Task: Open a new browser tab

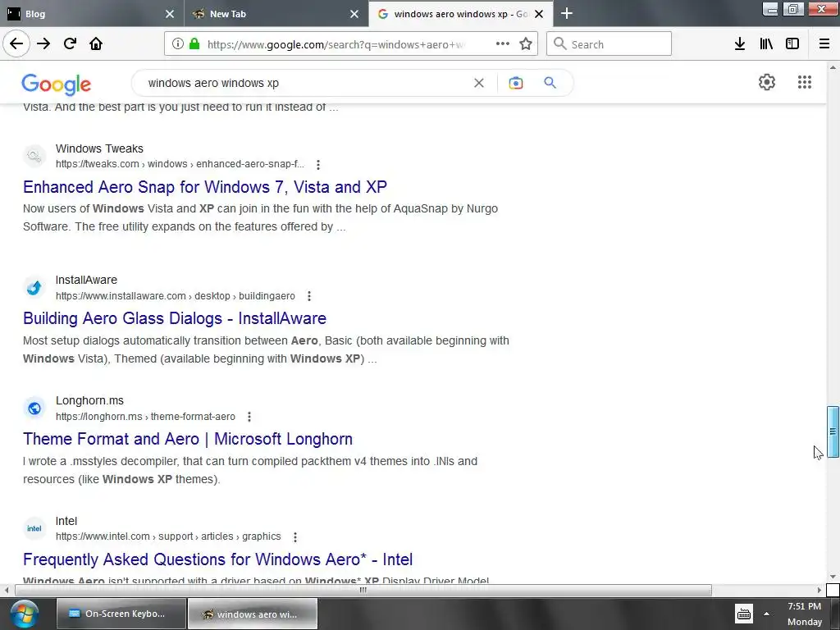Action: click(x=567, y=13)
